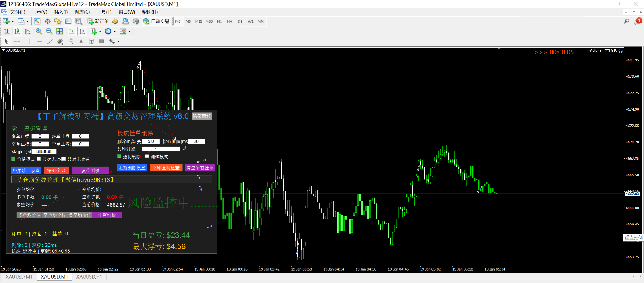Toggle the Navigator folder-star icon
The image size is (644, 283).
pyautogui.click(x=58, y=21)
